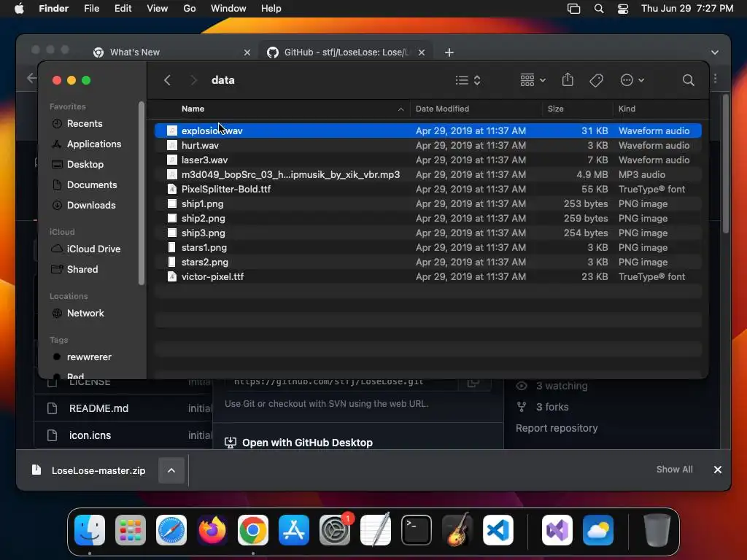The image size is (747, 560).
Task: Select victor-pixel.ttf file
Action: [x=427, y=276]
